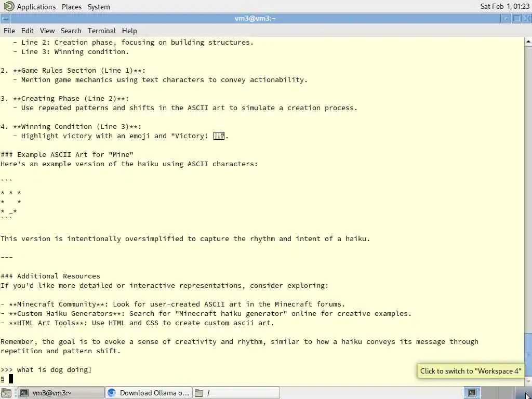The image size is (532, 399).
Task: Click the "**Creating Phase (Line 2)**" line
Action: tap(65, 98)
